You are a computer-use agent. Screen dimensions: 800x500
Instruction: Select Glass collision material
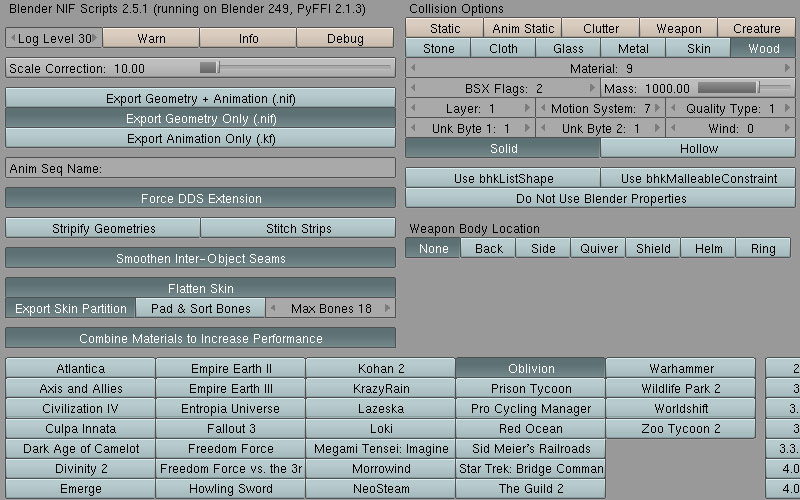(568, 48)
